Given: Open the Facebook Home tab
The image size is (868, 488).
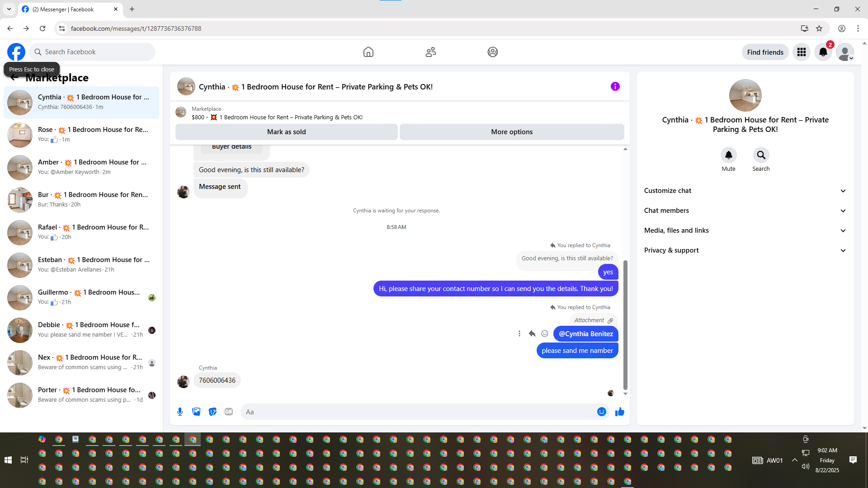Looking at the screenshot, I should [368, 52].
